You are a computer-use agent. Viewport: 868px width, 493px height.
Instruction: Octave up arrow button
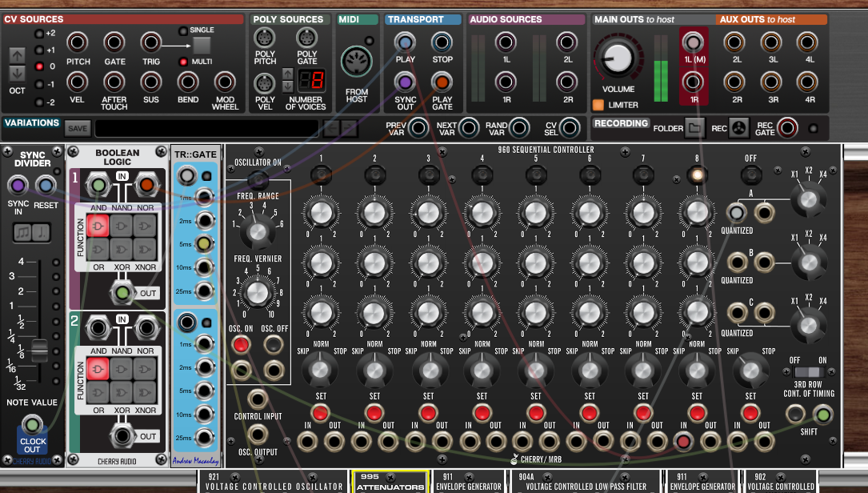(x=17, y=55)
